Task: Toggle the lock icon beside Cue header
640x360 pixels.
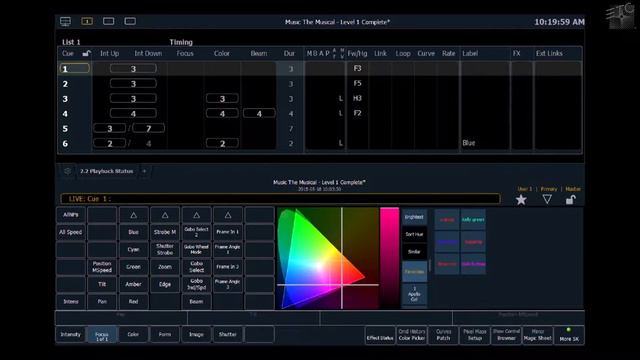Action: click(x=86, y=53)
